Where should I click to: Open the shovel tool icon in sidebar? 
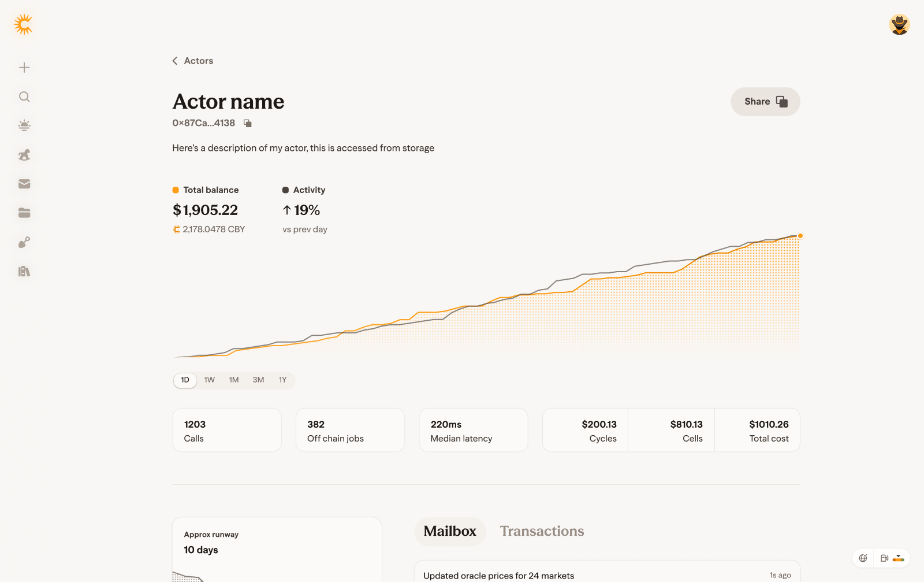coord(24,242)
